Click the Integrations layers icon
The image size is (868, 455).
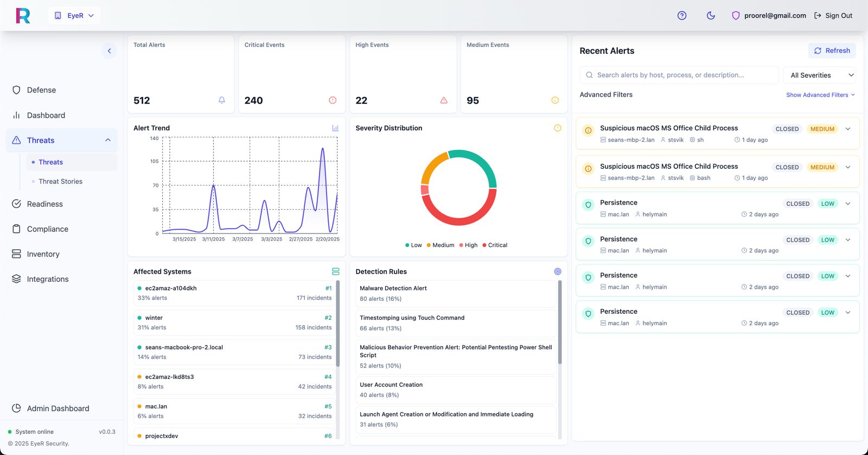(16, 279)
